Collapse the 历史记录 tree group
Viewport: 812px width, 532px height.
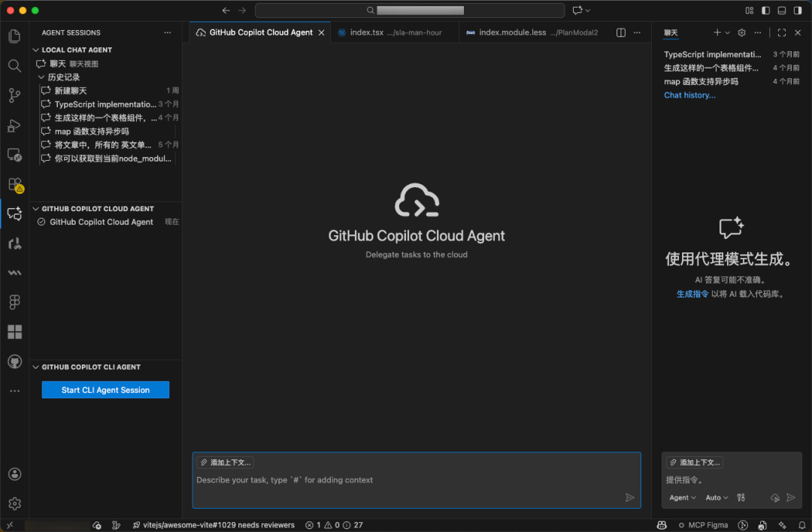pyautogui.click(x=41, y=77)
